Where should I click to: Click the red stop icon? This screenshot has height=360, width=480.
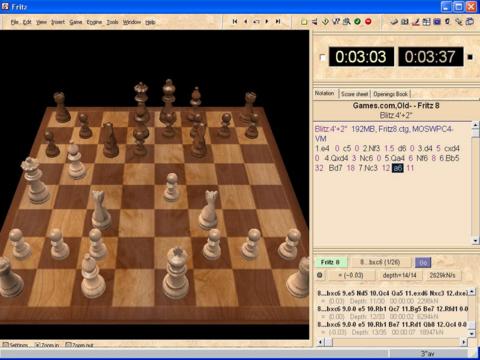click(368, 22)
